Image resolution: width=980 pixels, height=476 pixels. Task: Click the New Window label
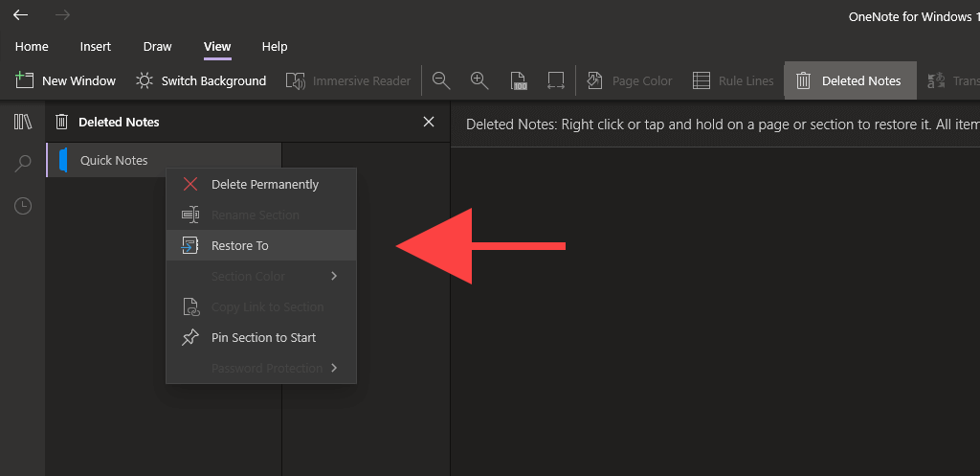pyautogui.click(x=78, y=81)
